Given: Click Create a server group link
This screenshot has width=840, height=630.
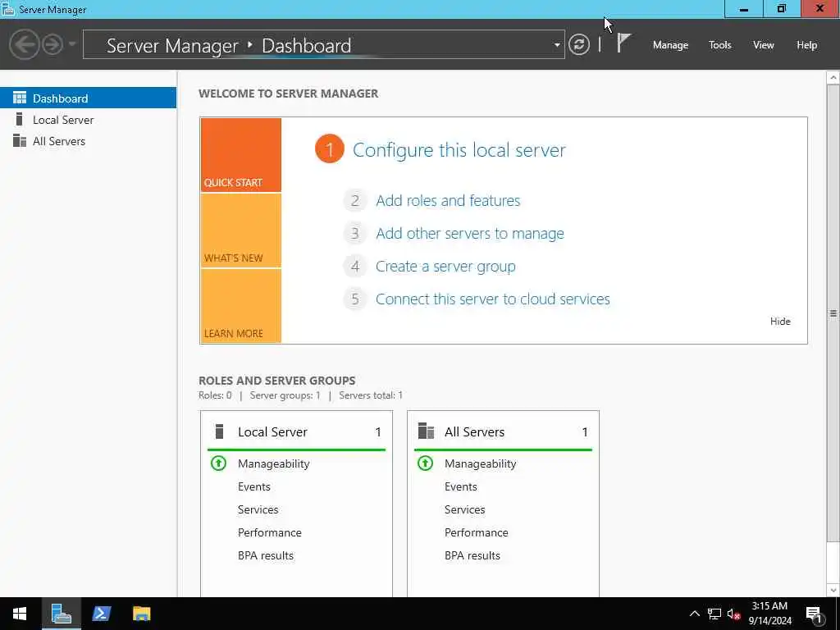Looking at the screenshot, I should point(445,267).
